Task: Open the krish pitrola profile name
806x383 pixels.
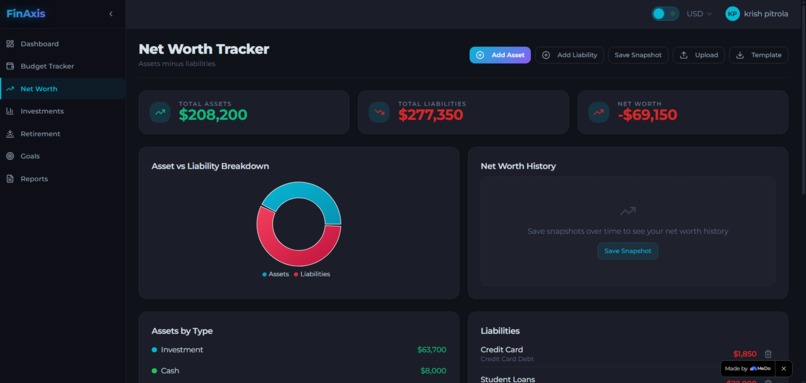Action: click(766, 14)
